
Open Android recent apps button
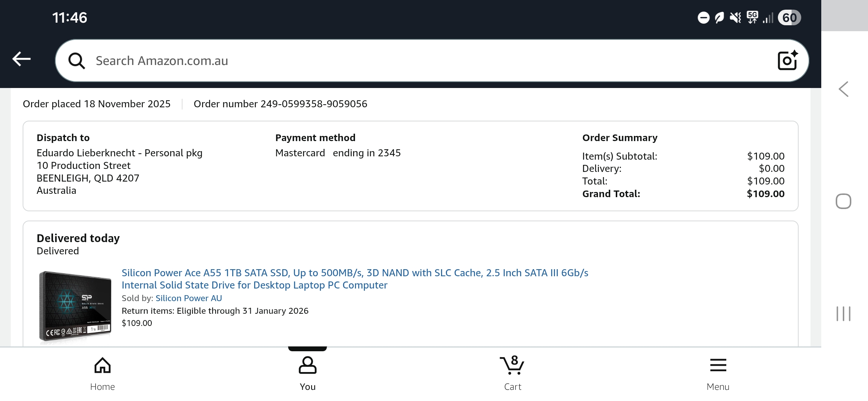pyautogui.click(x=843, y=314)
